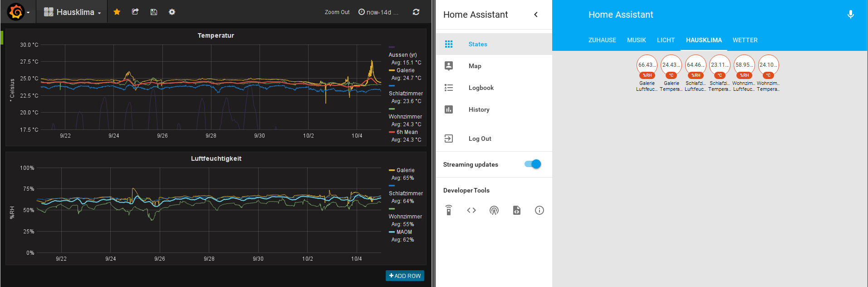Switch to WETTER tab

[745, 40]
